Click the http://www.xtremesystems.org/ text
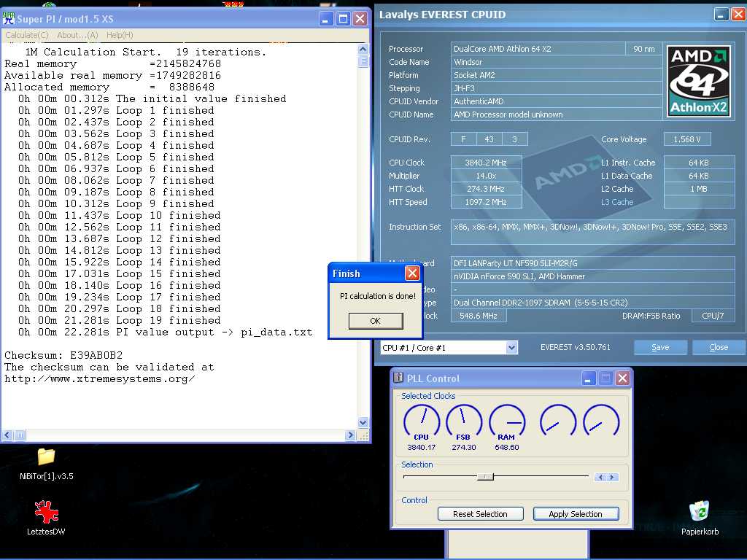Image resolution: width=747 pixels, height=560 pixels. [x=99, y=379]
